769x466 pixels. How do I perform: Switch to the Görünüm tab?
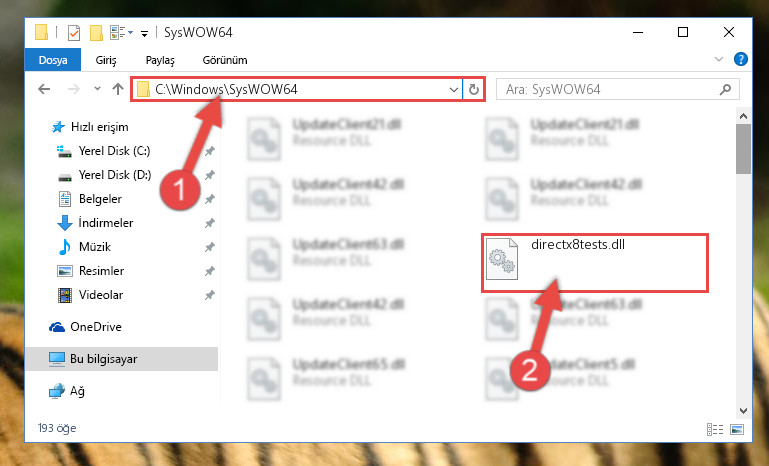coord(225,60)
